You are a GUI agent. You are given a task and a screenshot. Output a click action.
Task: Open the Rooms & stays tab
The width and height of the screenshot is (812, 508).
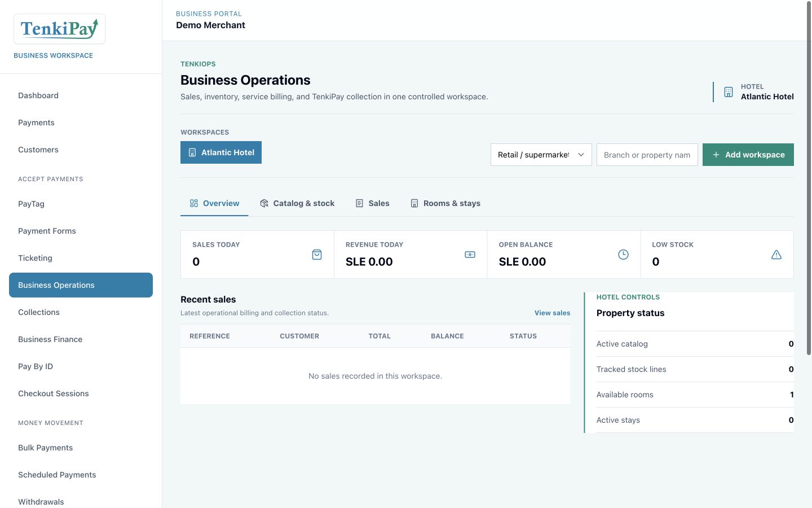pyautogui.click(x=445, y=203)
